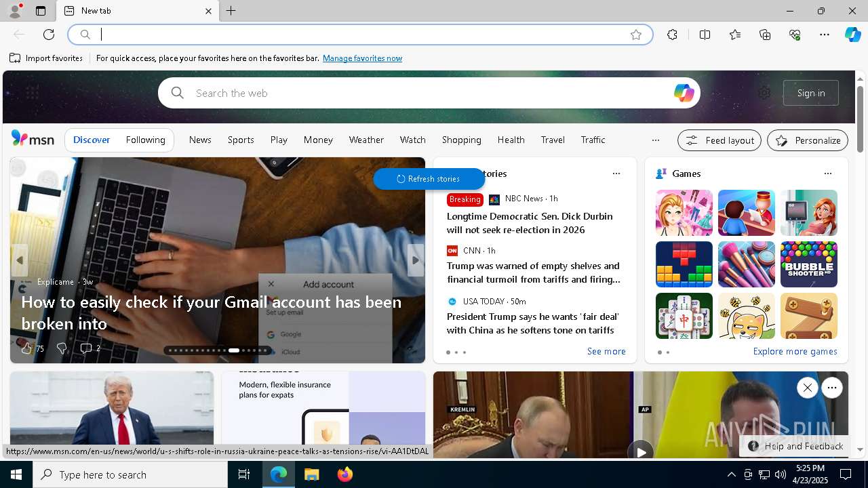The image size is (868, 488).
Task: Click the Search the web box
Action: 429,93
